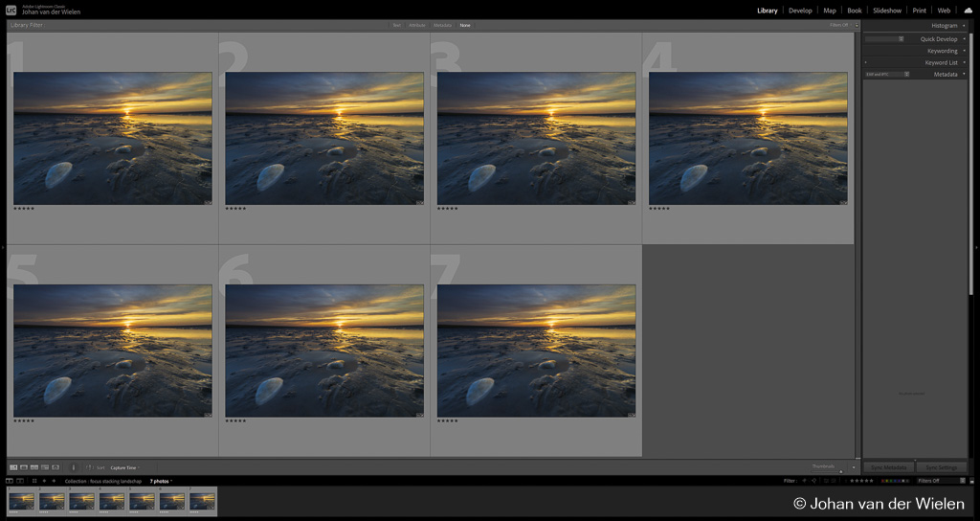Toggle the Attribute library filter
980x521 pixels.
coord(416,25)
